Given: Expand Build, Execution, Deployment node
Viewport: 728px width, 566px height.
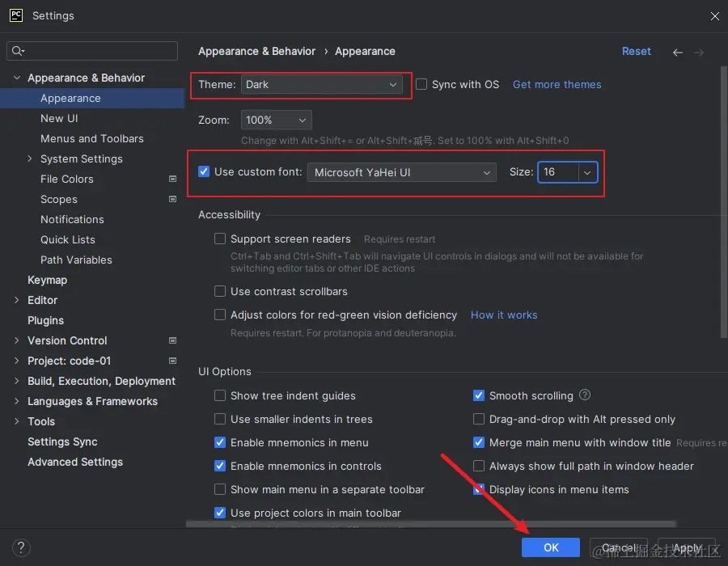Looking at the screenshot, I should [x=17, y=381].
